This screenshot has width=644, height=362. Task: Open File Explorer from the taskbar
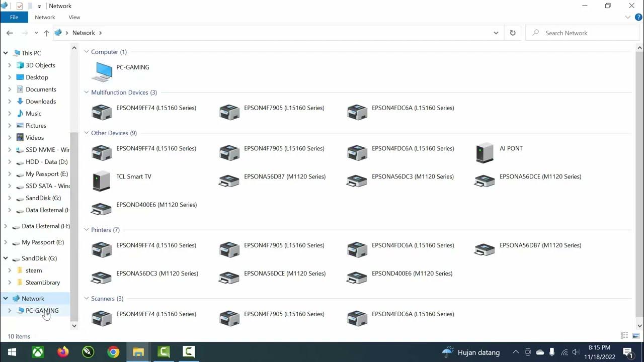[x=138, y=352]
